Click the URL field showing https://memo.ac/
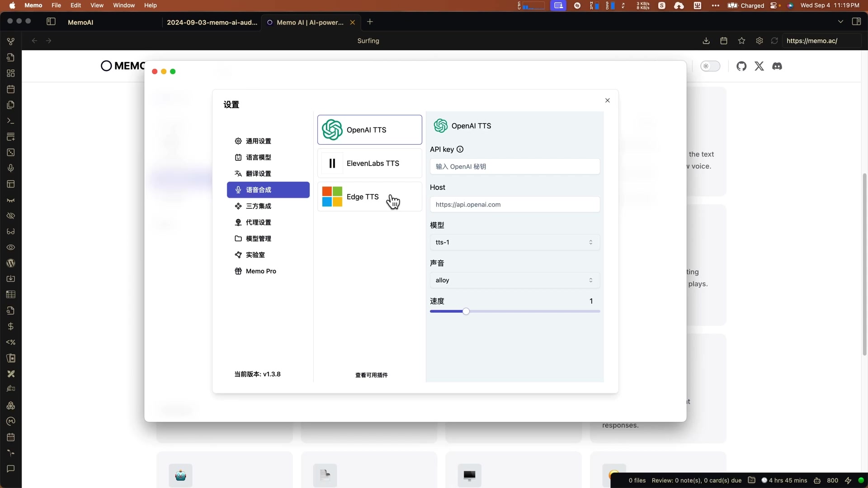Viewport: 868px width, 488px height. [821, 41]
